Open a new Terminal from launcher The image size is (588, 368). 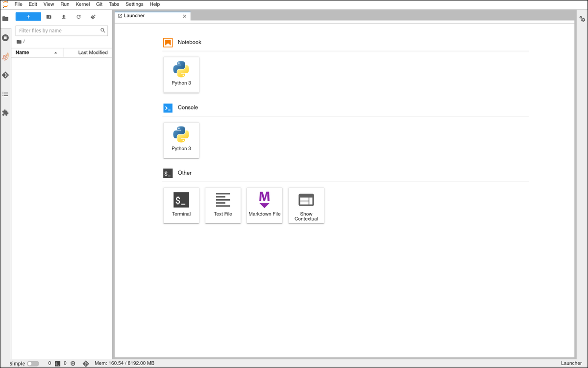(181, 205)
